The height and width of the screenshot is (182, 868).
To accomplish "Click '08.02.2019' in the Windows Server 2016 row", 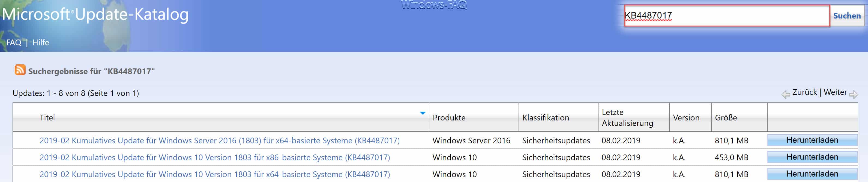I will click(621, 140).
